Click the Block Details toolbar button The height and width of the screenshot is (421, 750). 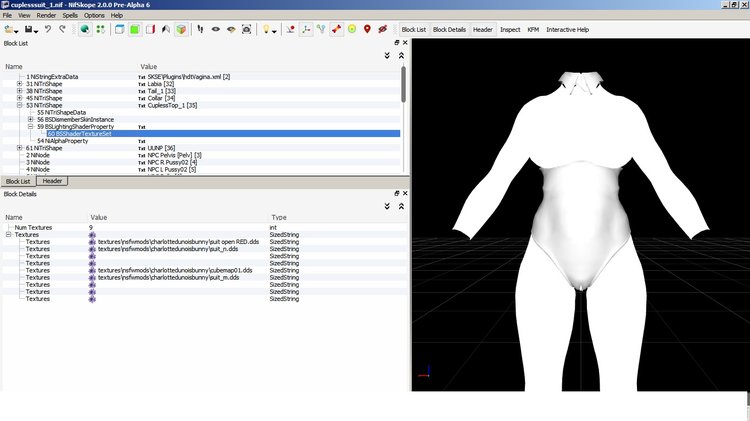click(449, 30)
